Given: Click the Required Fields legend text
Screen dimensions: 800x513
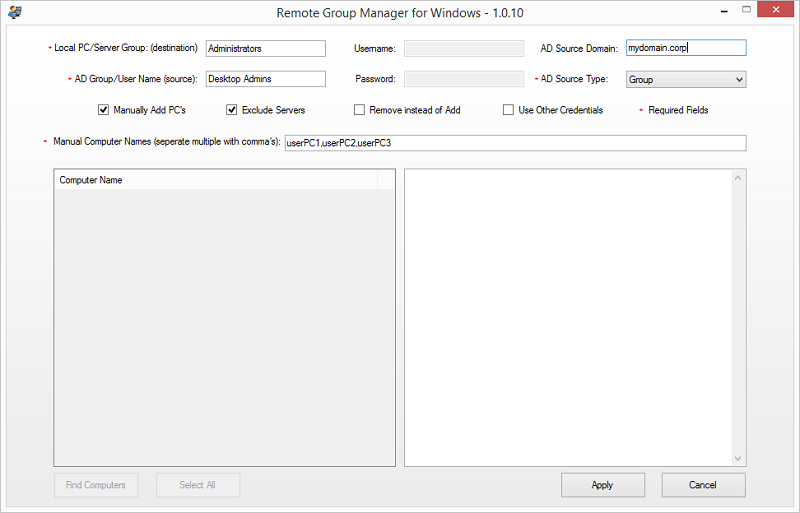Looking at the screenshot, I should tap(678, 110).
